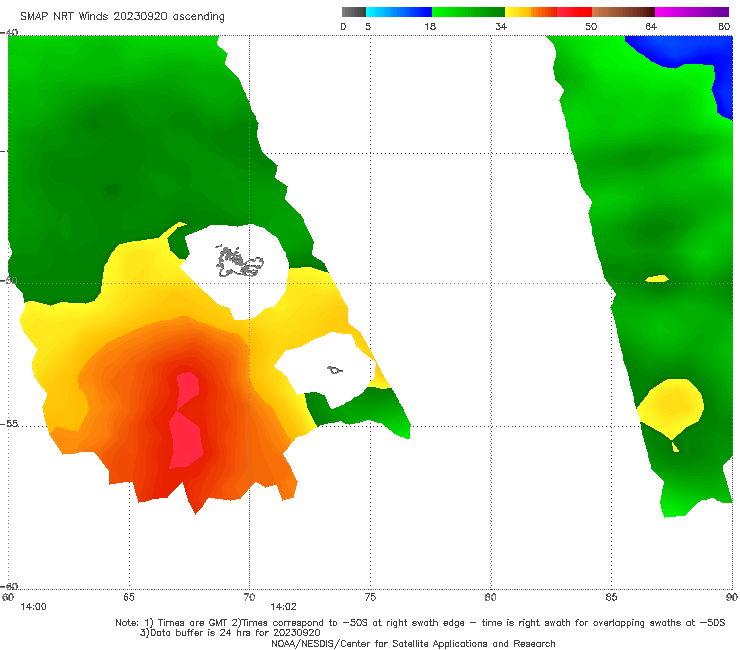Click the color bar label '64'
This screenshot has width=740, height=650.
point(651,26)
